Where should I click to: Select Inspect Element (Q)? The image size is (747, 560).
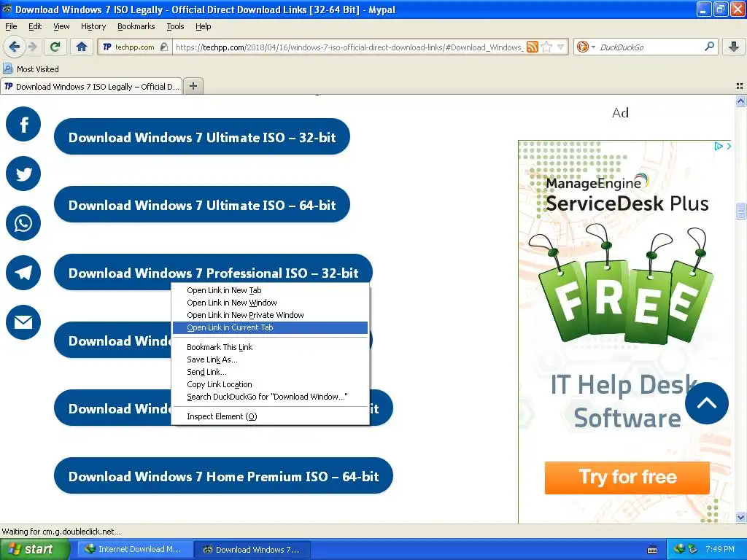pos(270,416)
